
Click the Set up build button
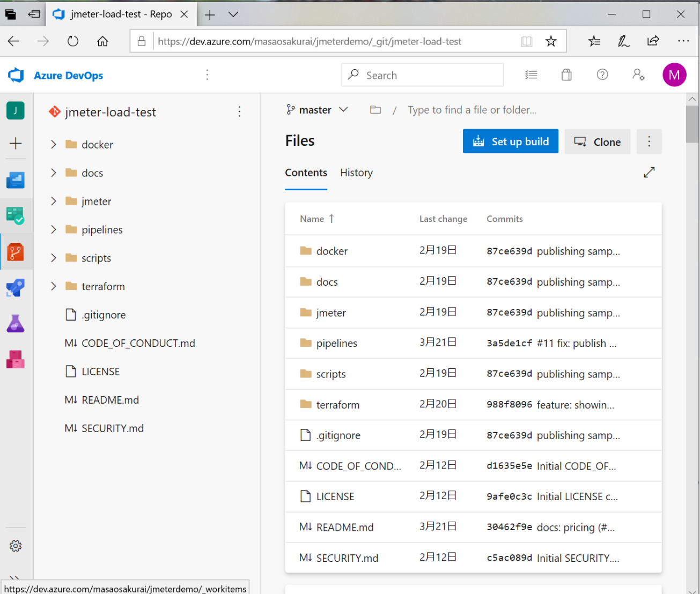click(510, 142)
